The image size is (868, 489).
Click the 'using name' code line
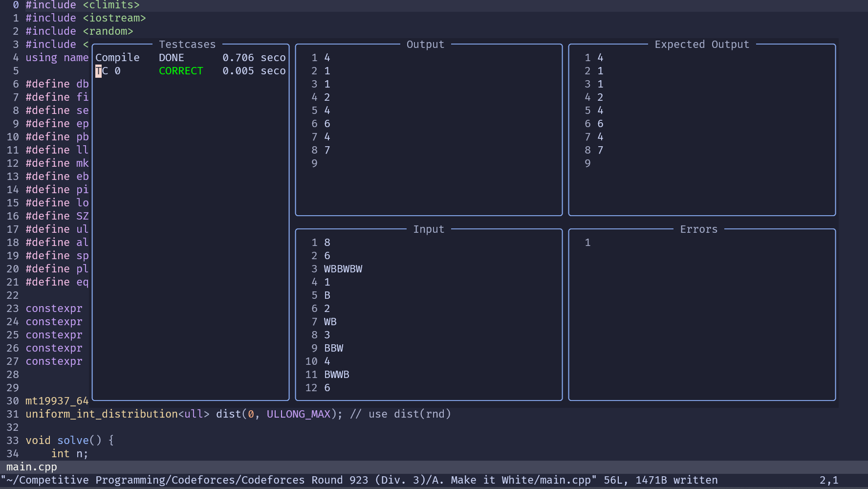point(57,58)
